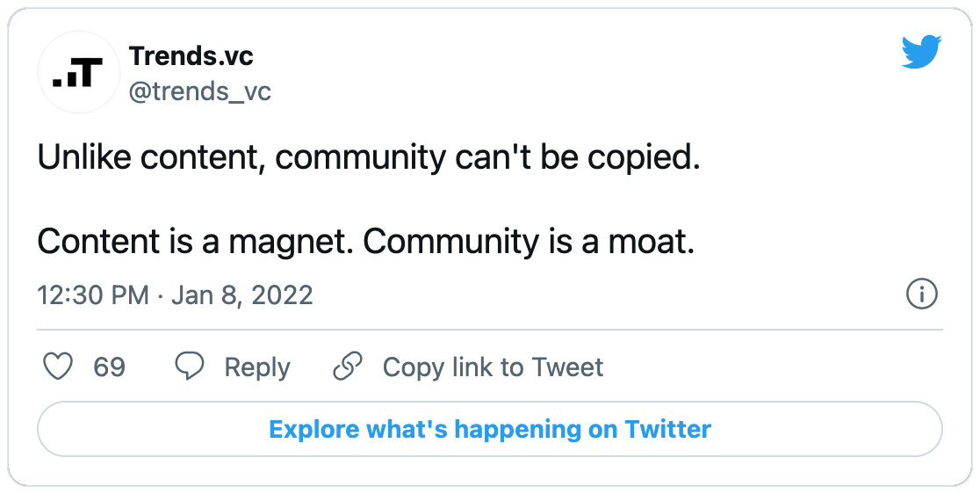Choose Copy link to Tweet

pos(494,367)
